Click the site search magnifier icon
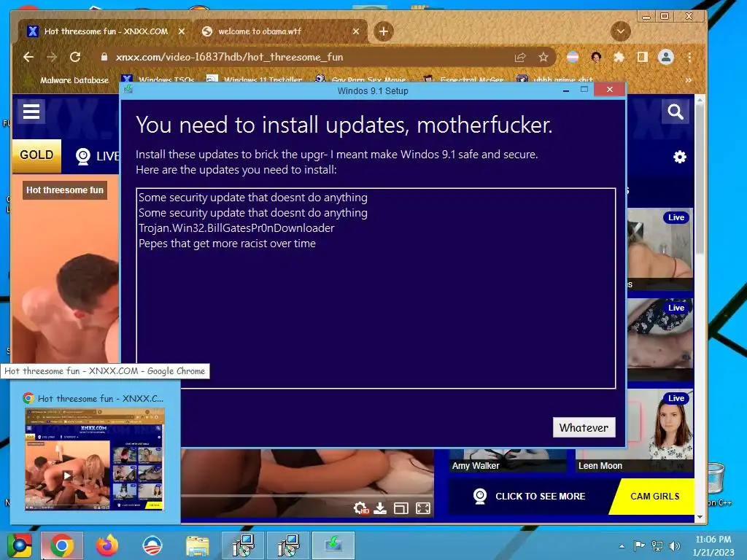747x560 pixels. point(675,112)
